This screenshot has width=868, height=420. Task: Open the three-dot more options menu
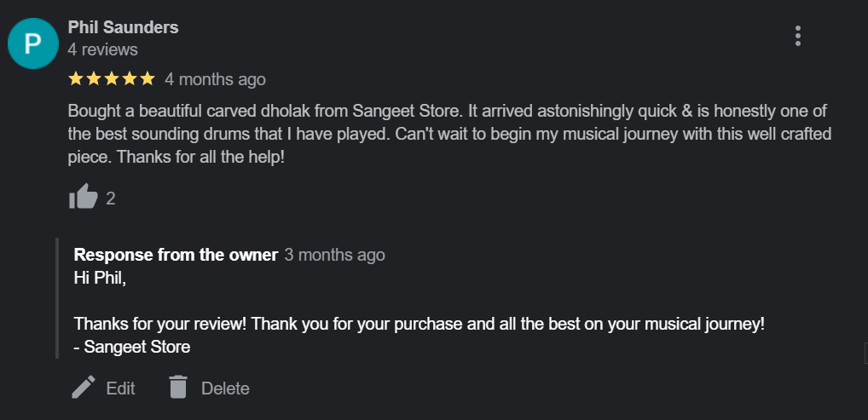(x=797, y=36)
